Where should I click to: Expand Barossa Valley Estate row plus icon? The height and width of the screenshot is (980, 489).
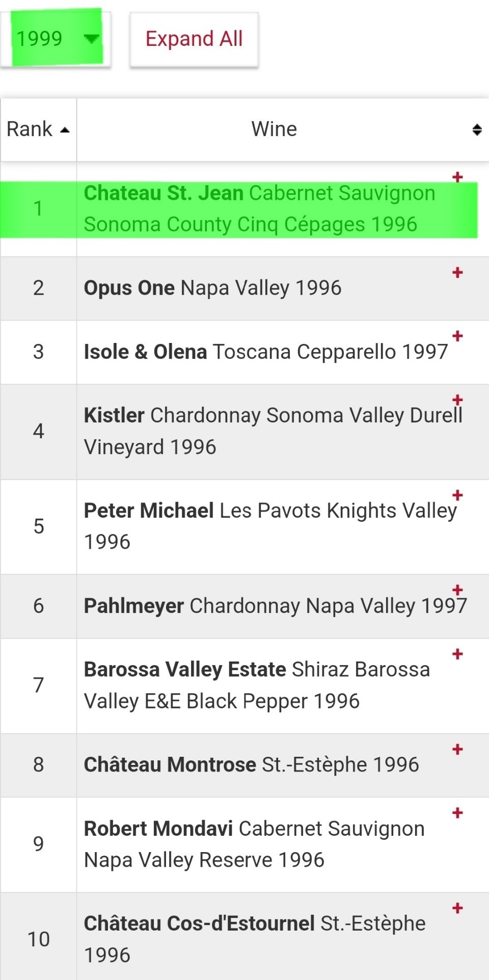[x=457, y=654]
